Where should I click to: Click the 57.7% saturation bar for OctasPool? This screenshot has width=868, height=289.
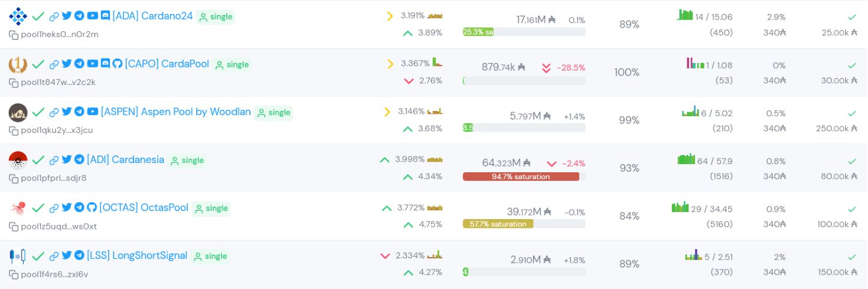(498, 224)
